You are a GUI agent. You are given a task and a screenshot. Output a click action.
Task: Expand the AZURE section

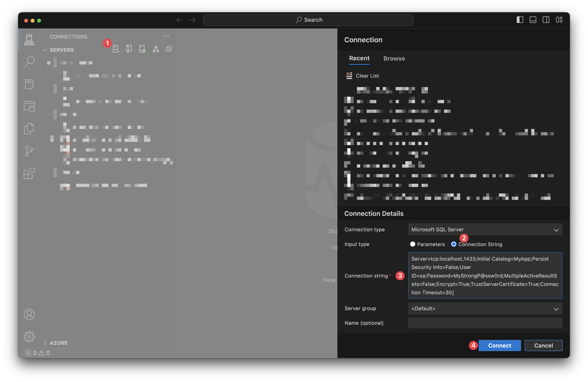59,343
